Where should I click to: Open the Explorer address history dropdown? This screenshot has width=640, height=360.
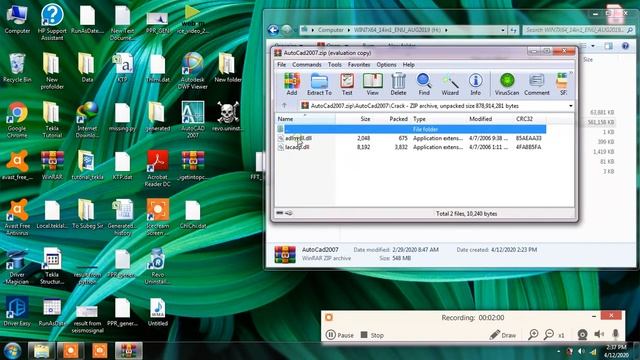503,30
